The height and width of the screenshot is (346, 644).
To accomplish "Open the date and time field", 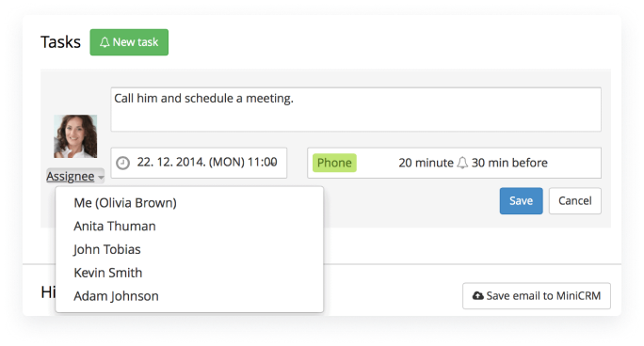I will (x=199, y=163).
